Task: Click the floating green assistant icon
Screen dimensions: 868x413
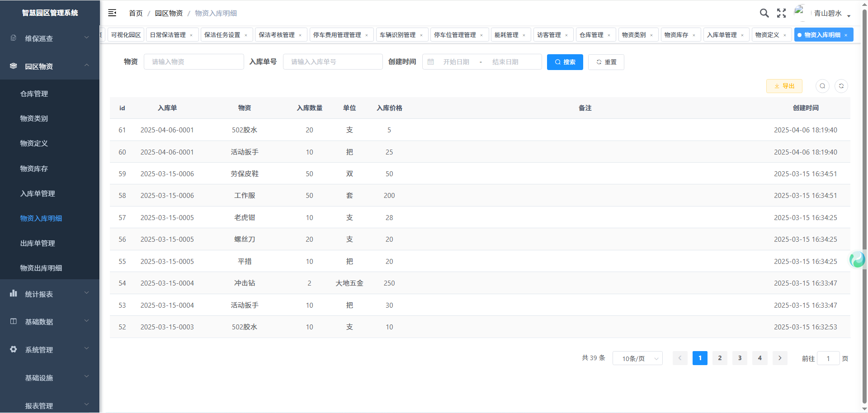Action: 857,259
